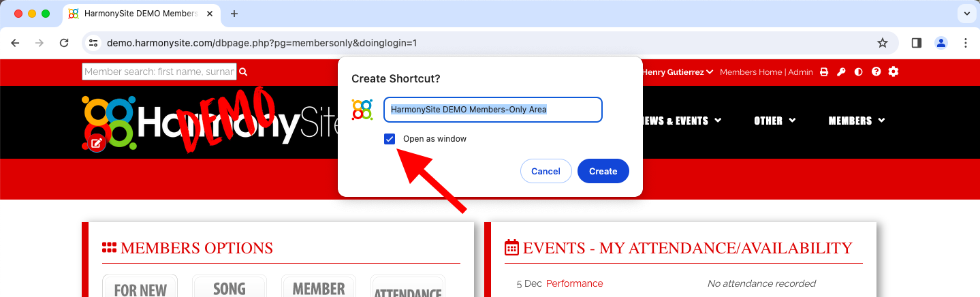980x297 pixels.
Task: Click the Events calendar icon
Action: [512, 247]
